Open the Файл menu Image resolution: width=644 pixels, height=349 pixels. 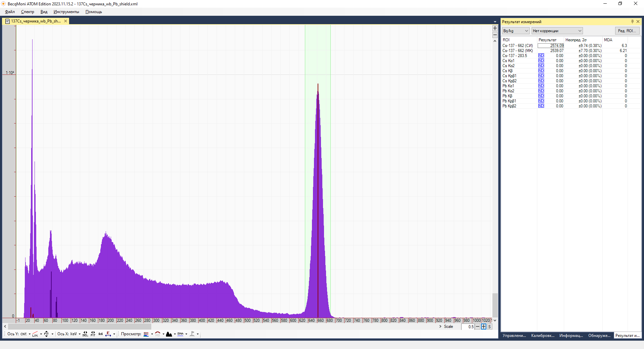click(10, 12)
